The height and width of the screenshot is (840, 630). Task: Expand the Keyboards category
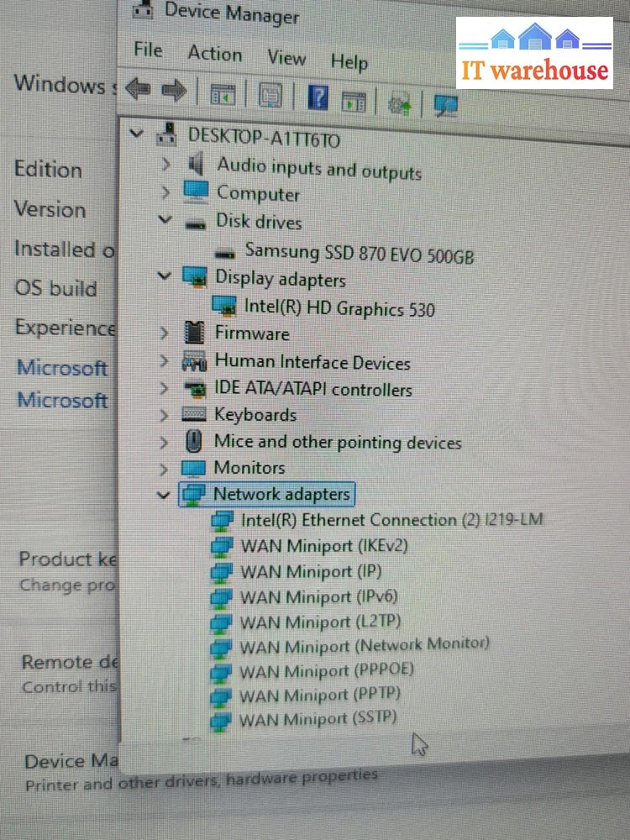coord(164,415)
